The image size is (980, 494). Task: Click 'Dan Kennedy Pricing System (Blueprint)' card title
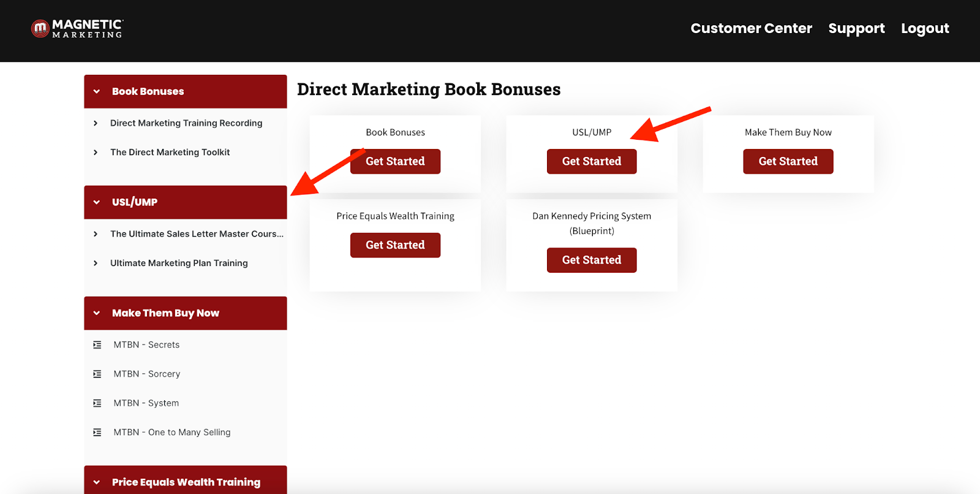592,224
